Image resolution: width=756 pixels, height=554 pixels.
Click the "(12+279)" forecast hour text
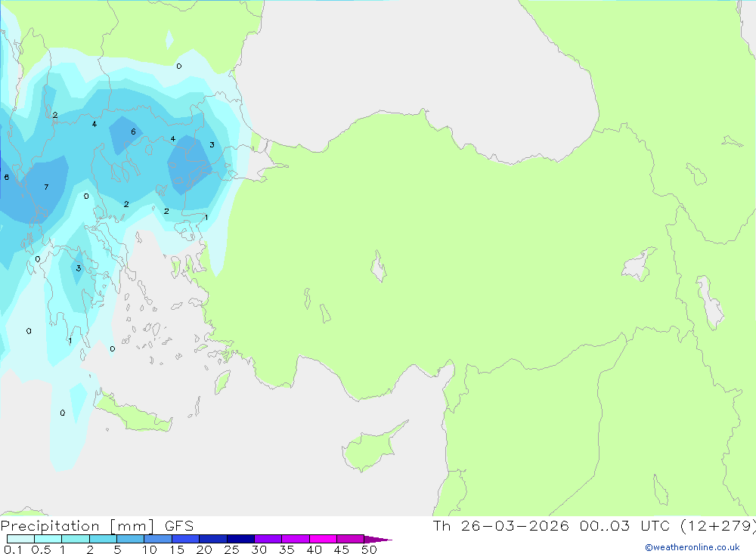pyautogui.click(x=718, y=526)
